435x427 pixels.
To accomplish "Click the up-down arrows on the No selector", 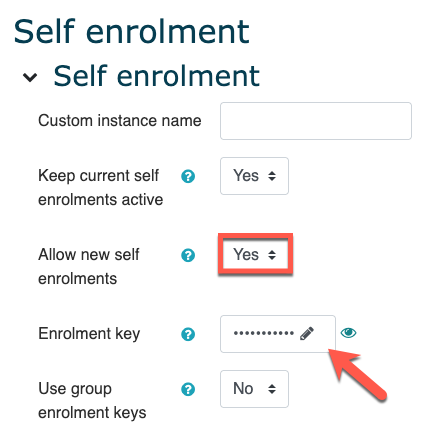I will click(x=272, y=389).
